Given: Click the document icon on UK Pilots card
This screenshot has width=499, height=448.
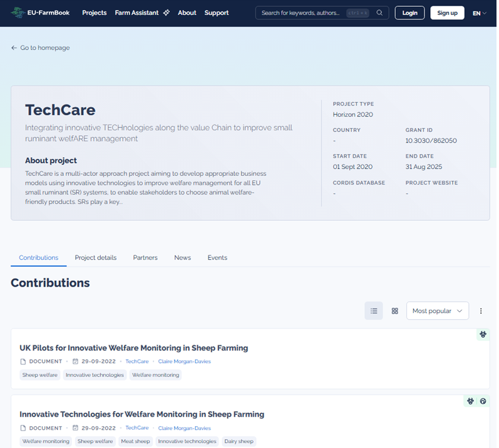Looking at the screenshot, I should click(x=23, y=362).
